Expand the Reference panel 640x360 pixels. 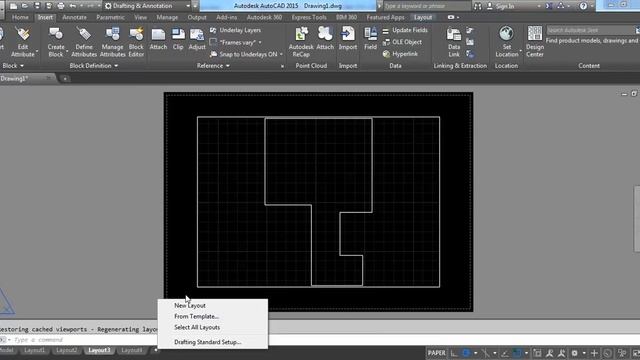click(x=213, y=66)
